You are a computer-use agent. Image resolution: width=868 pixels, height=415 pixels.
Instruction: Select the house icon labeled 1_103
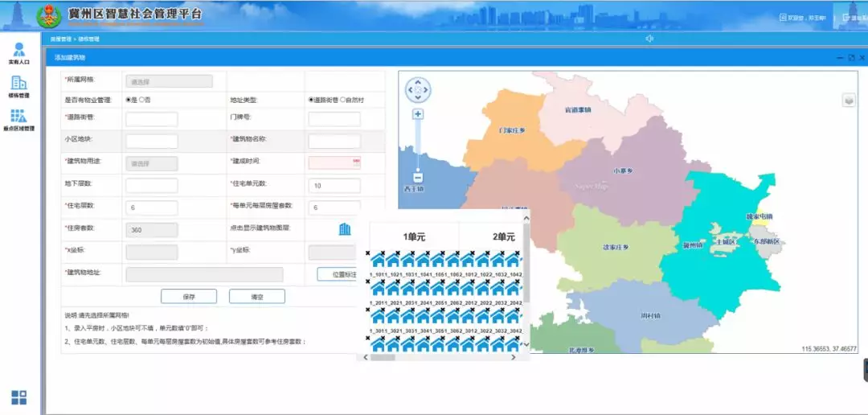[407, 261]
